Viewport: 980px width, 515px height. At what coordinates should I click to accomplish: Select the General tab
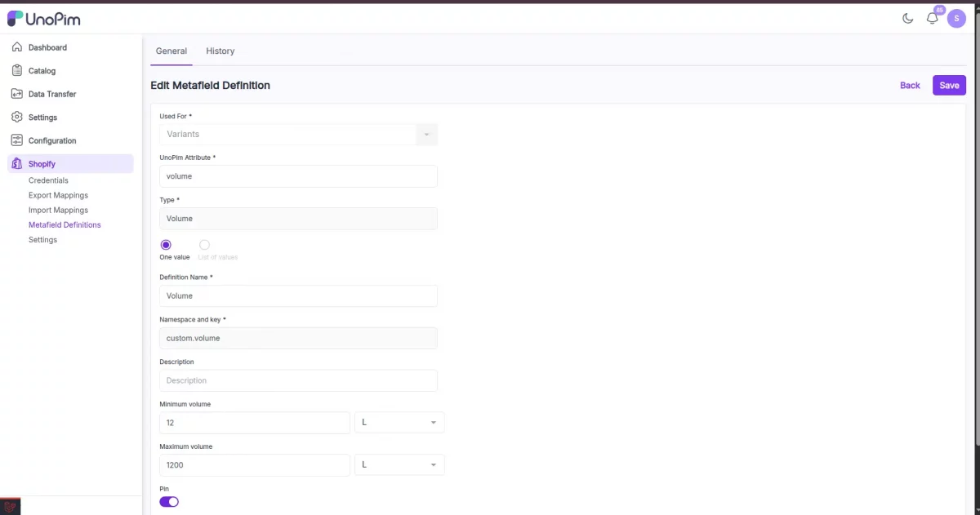pyautogui.click(x=171, y=51)
